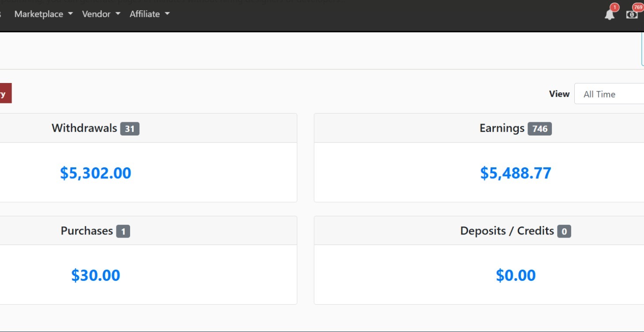Click the Purchases card heading
Image resolution: width=644 pixels, height=332 pixels.
pyautogui.click(x=87, y=231)
